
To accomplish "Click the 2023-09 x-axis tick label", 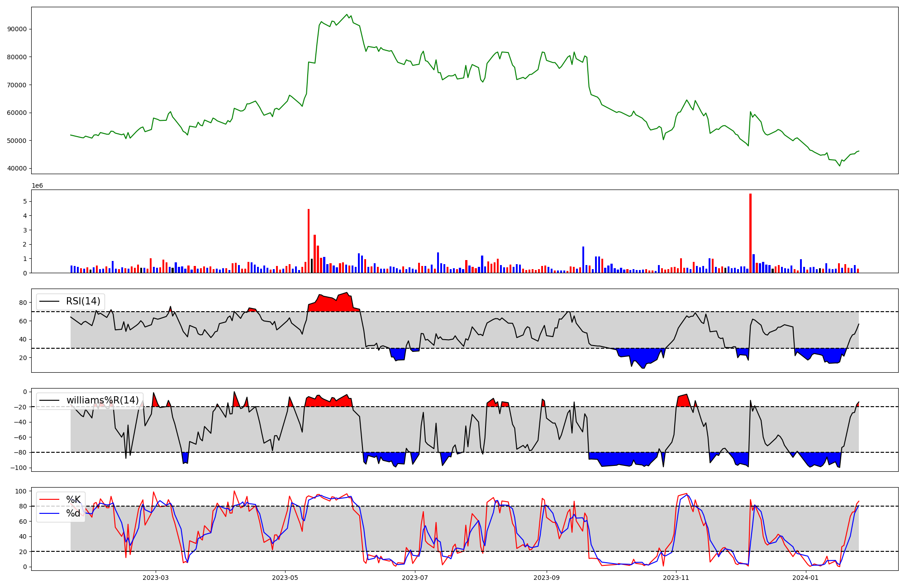I will click(547, 578).
